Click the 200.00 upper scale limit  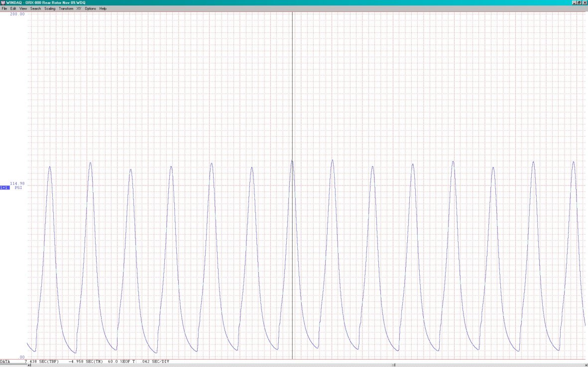tap(17, 14)
